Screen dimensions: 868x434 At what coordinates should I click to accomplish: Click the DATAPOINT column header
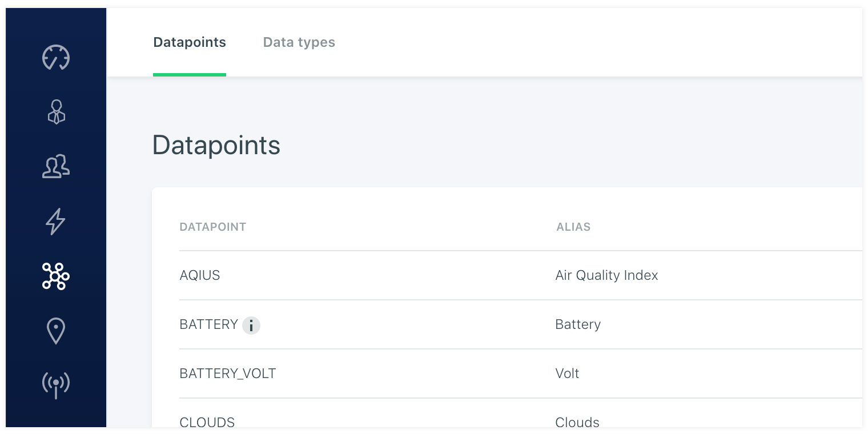212,227
